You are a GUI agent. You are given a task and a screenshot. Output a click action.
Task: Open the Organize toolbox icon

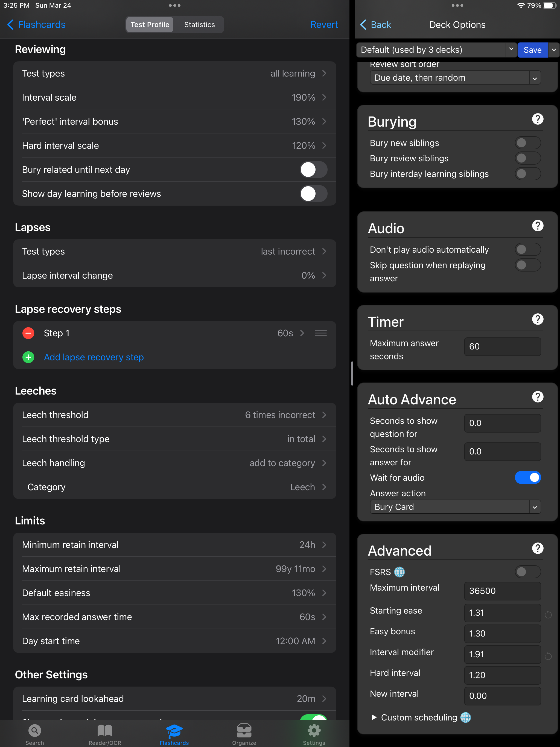tap(244, 730)
